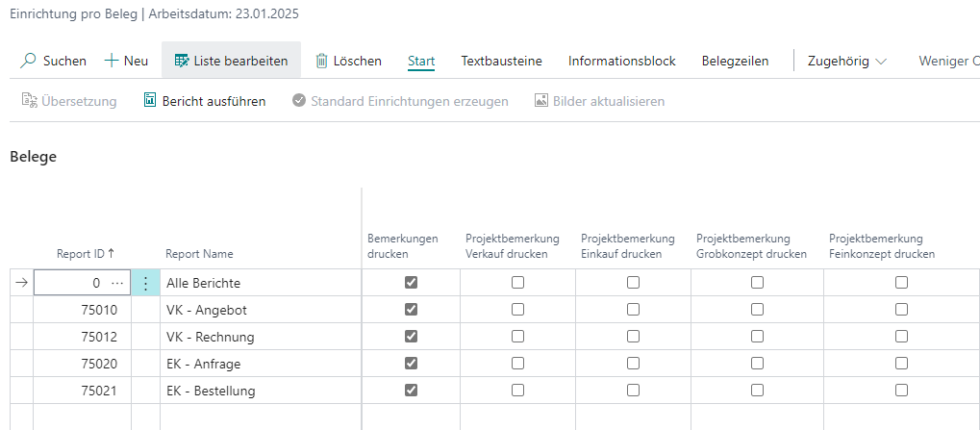Click the ellipsis in Report ID cell
980x430 pixels.
tap(118, 283)
